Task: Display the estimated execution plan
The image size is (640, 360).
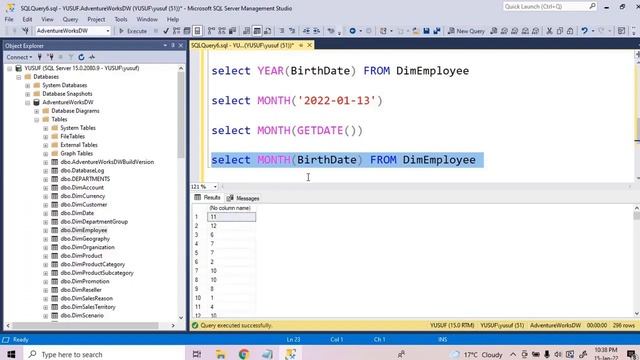Action: (x=176, y=31)
